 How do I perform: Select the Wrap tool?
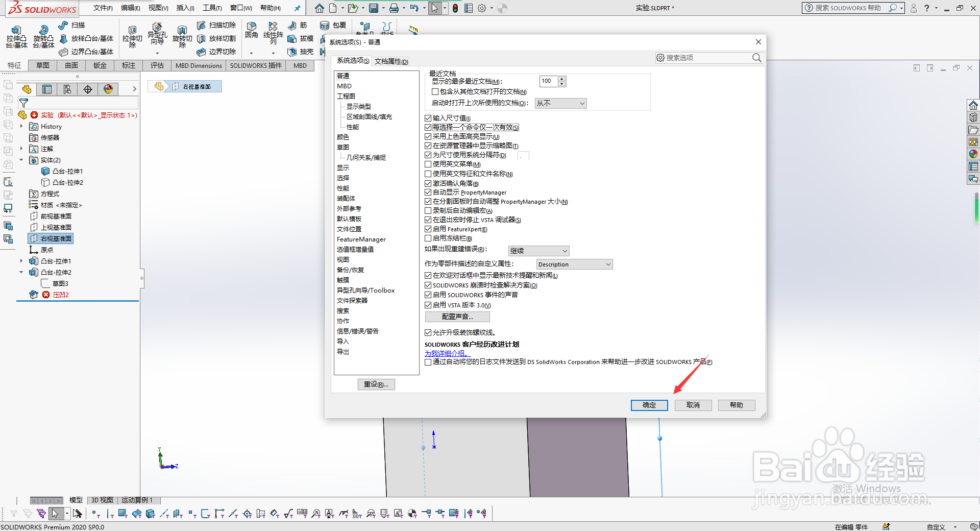[x=334, y=25]
